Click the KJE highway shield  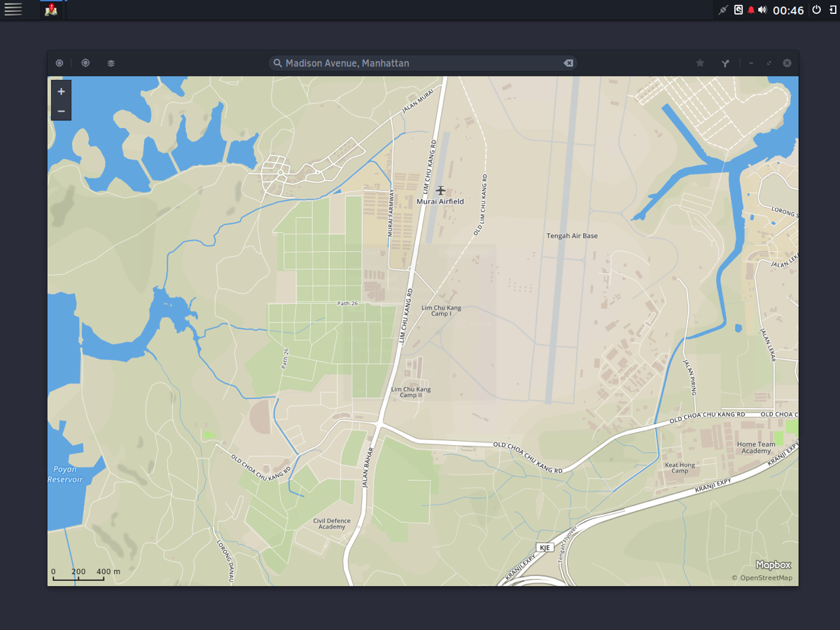(545, 547)
